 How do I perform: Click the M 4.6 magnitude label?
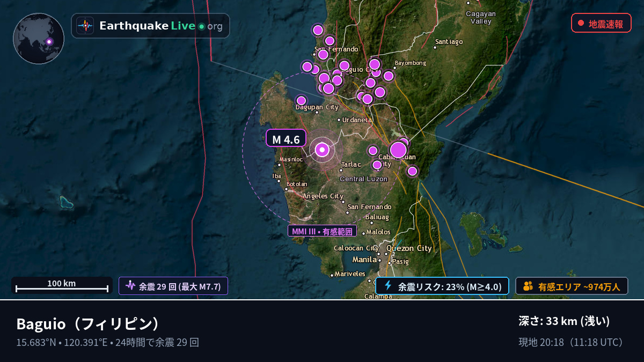tap(286, 138)
